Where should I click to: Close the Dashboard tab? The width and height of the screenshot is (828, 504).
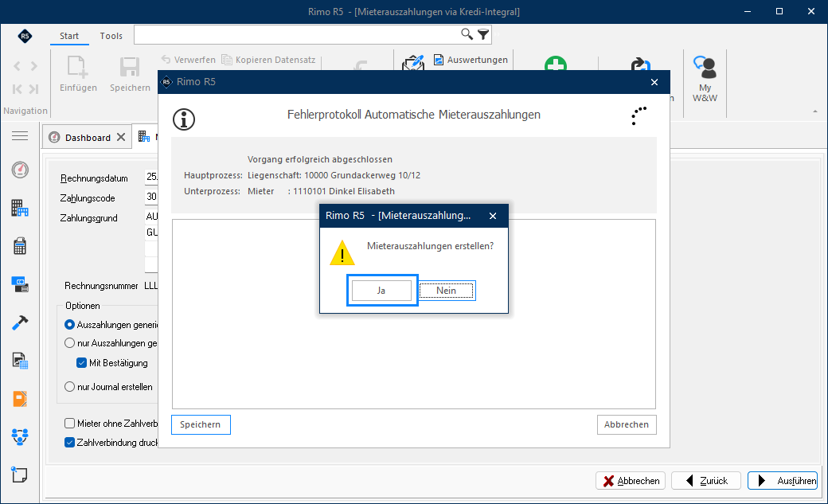click(121, 138)
